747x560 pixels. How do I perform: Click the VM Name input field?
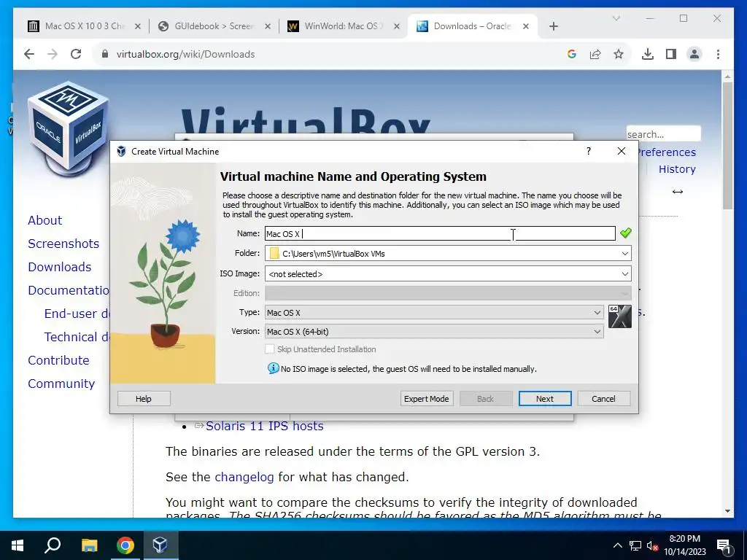[440, 233]
